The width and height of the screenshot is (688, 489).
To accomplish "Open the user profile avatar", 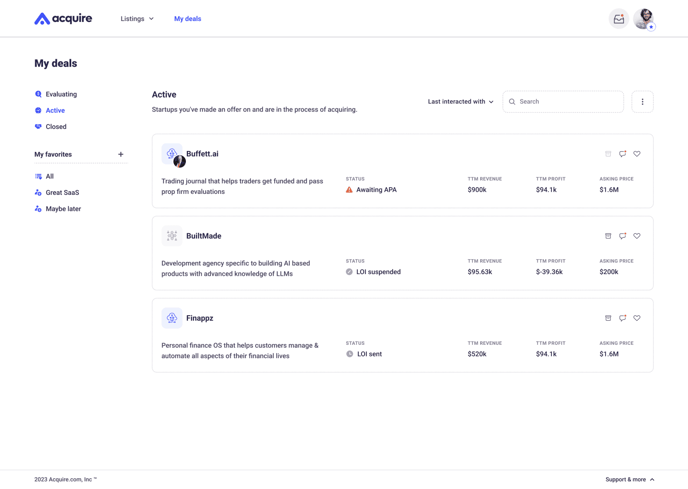I will (x=644, y=19).
